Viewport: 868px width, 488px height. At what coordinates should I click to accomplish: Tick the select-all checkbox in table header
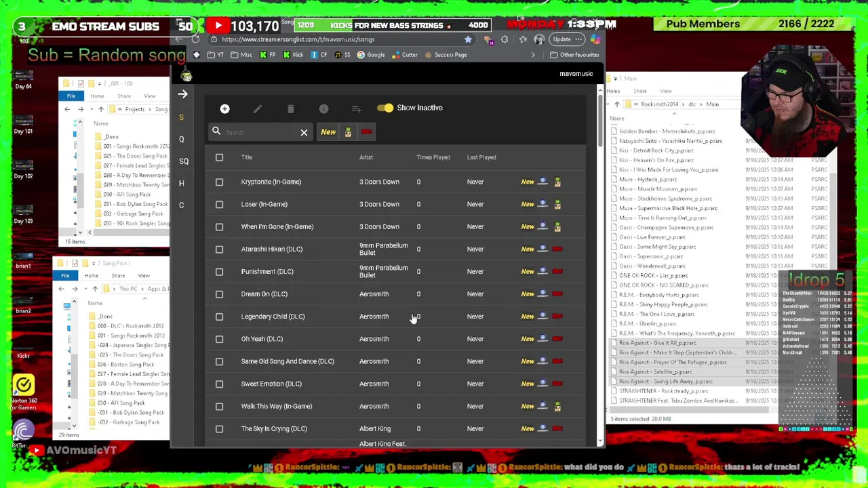coord(219,157)
